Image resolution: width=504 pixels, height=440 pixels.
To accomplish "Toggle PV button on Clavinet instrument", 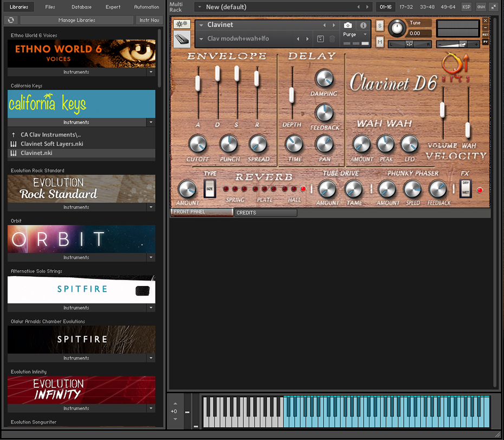I will click(x=486, y=42).
